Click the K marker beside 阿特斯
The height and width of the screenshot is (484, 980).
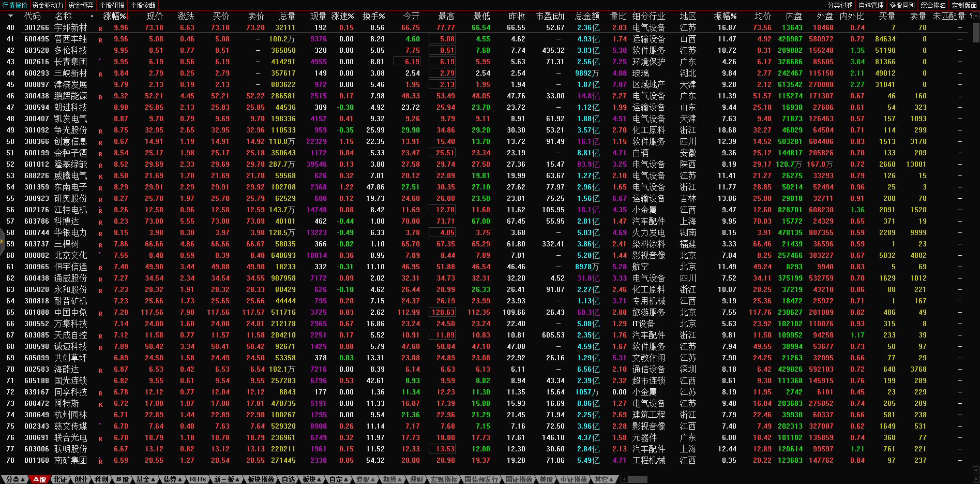click(100, 404)
